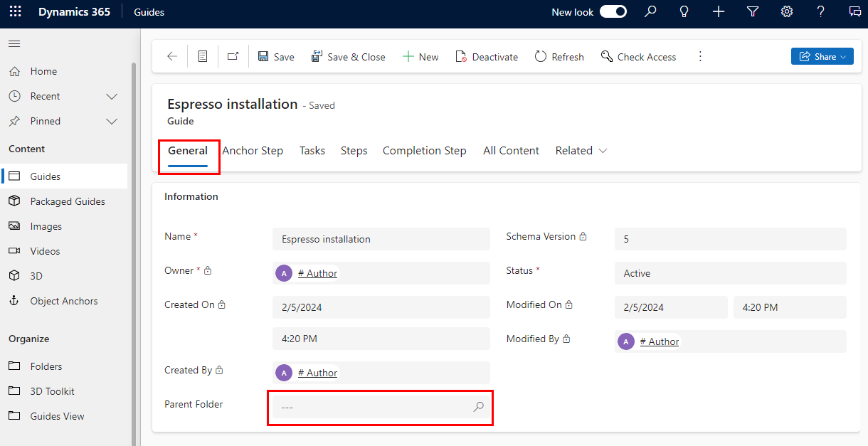Open the # Author owner link

[317, 272]
